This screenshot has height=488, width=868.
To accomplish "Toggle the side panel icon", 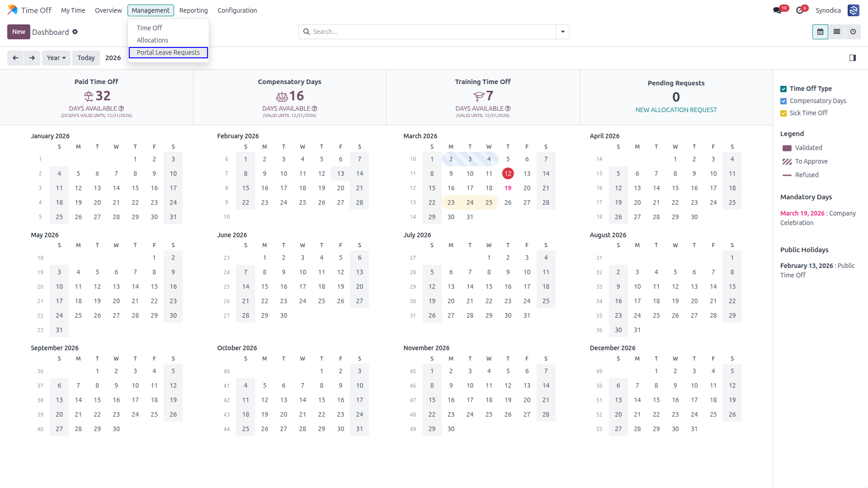I will click(853, 58).
